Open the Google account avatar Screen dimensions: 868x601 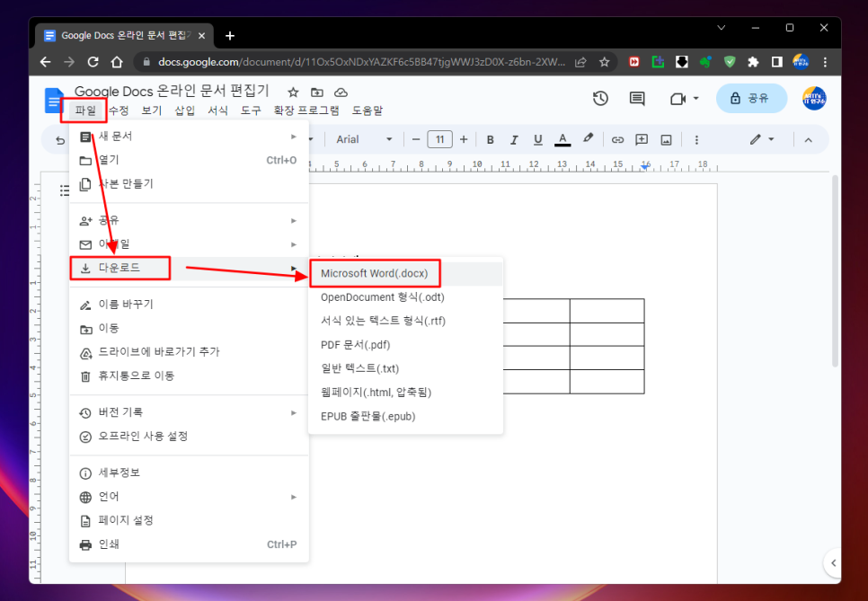pyautogui.click(x=814, y=99)
